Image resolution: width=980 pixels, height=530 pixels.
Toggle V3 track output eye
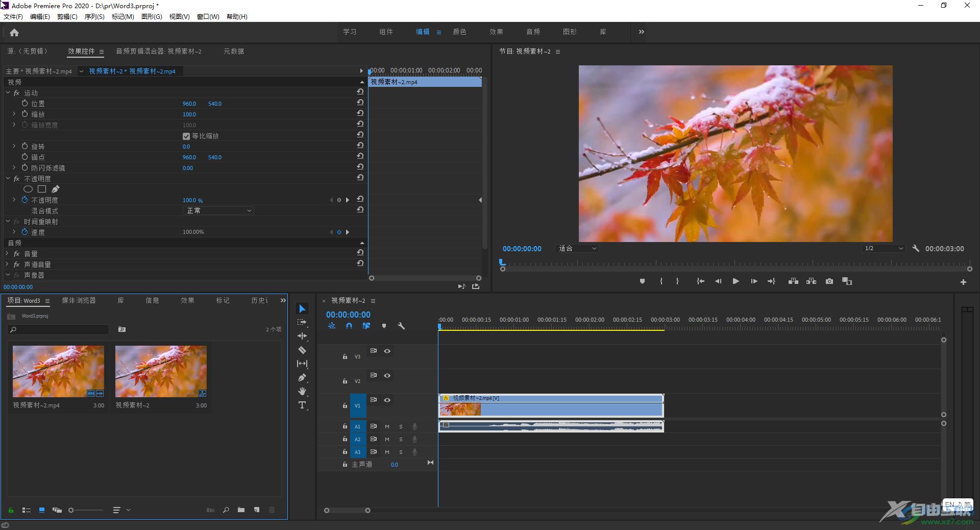387,351
